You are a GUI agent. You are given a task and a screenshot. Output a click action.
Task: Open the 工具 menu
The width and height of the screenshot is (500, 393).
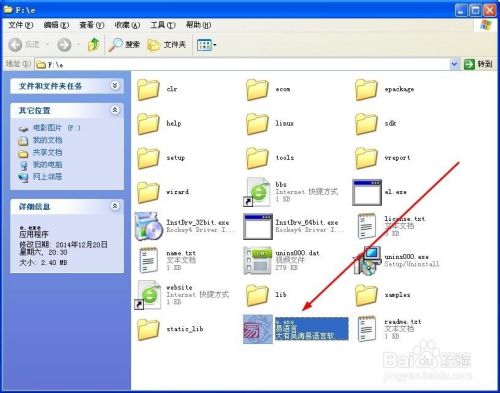pyautogui.click(x=163, y=25)
